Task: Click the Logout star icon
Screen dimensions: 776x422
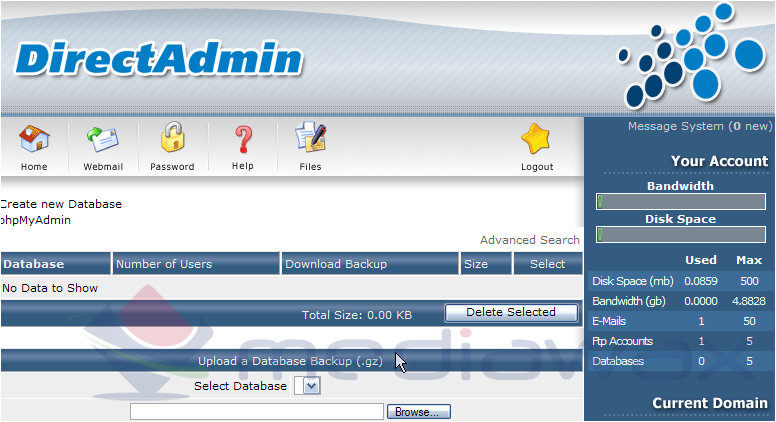Action: (535, 139)
